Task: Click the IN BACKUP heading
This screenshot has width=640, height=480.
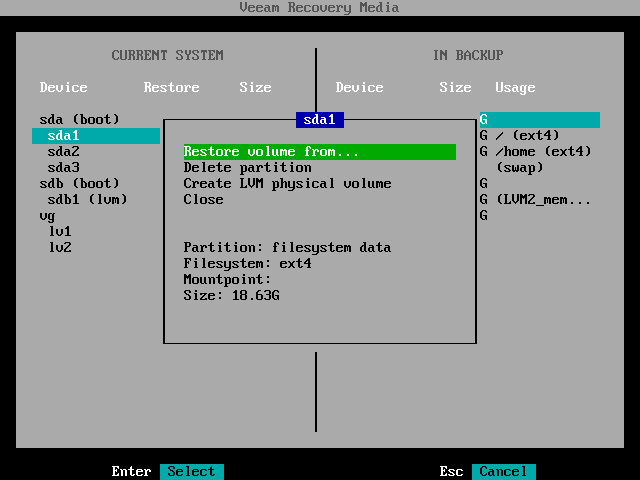Action: (x=468, y=55)
